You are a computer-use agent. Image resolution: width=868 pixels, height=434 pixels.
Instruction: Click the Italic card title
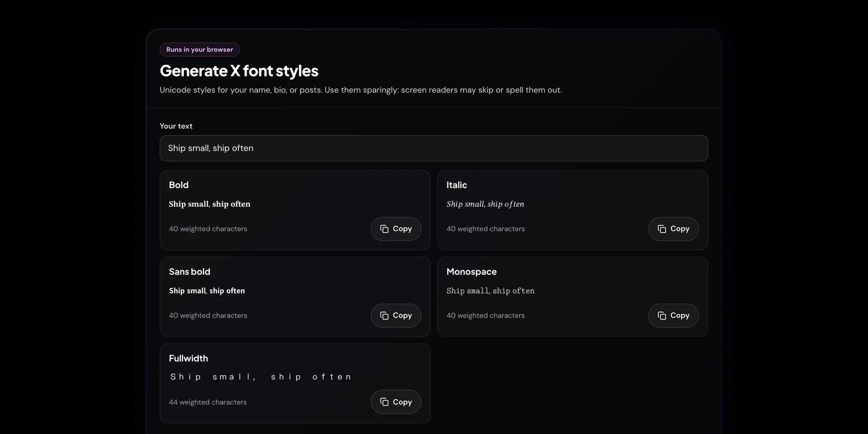pyautogui.click(x=457, y=185)
